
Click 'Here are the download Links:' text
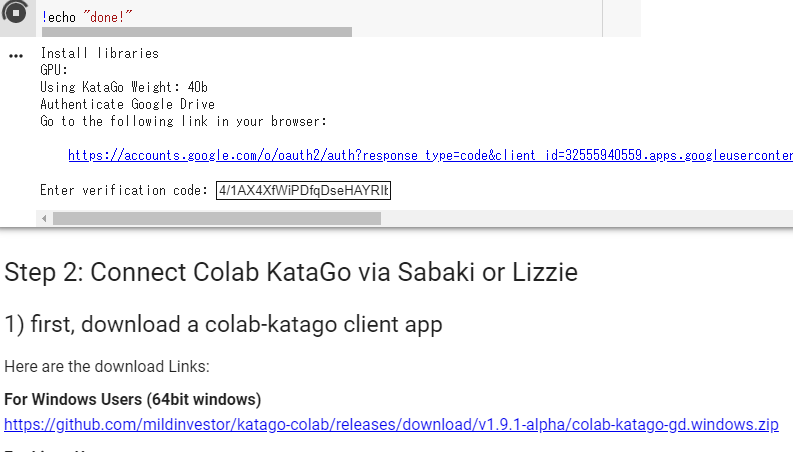tap(107, 366)
